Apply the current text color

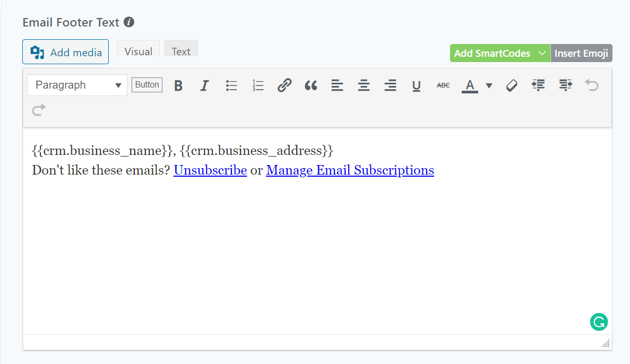click(x=470, y=85)
